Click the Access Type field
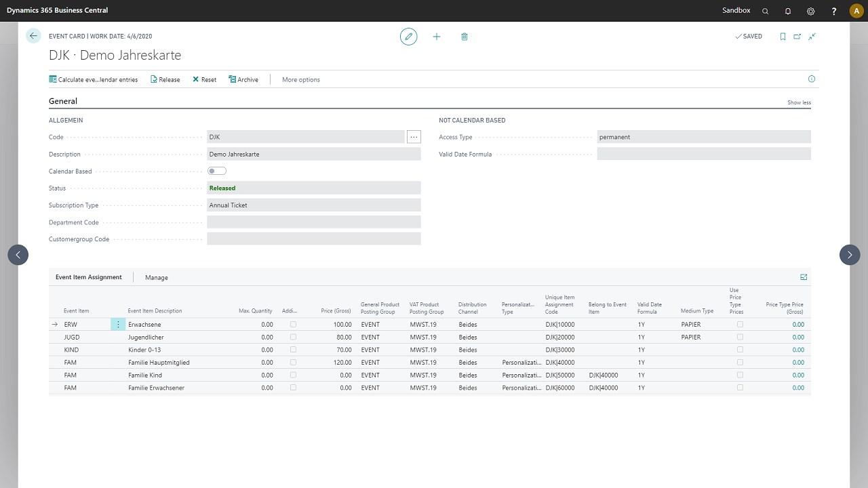The width and height of the screenshot is (868, 488). coord(704,137)
